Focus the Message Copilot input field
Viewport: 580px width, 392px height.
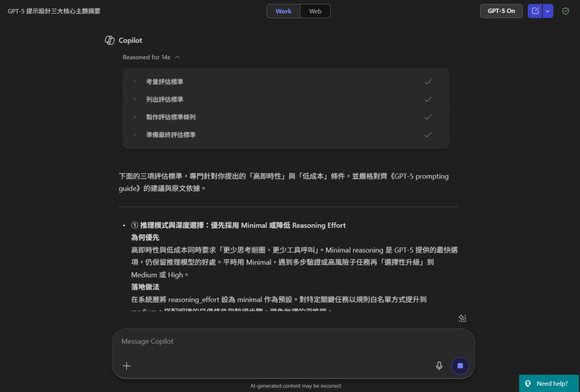click(293, 342)
